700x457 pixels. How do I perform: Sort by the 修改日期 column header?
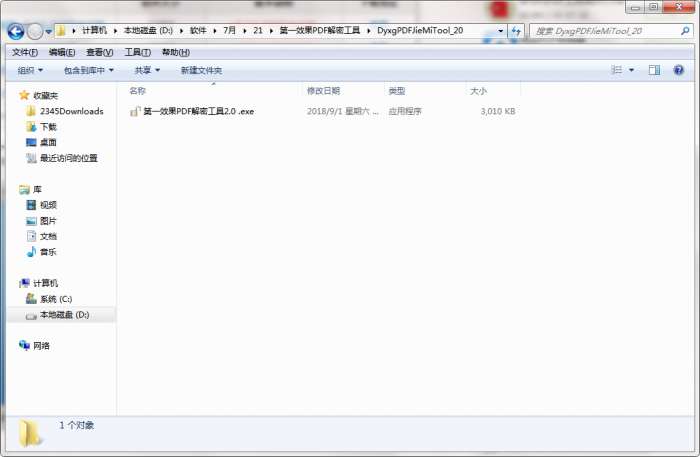323,91
